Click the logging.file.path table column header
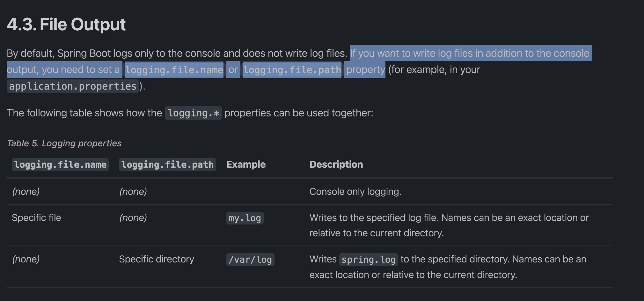The image size is (644, 301). point(167,165)
